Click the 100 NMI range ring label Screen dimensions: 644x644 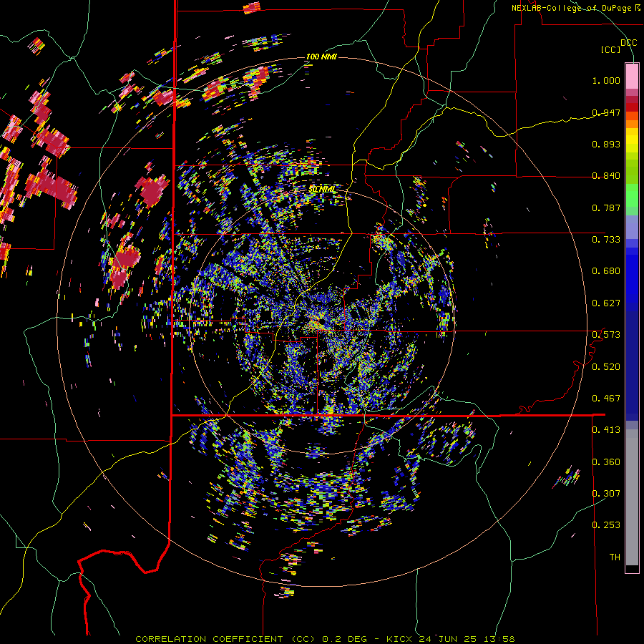[x=321, y=57]
